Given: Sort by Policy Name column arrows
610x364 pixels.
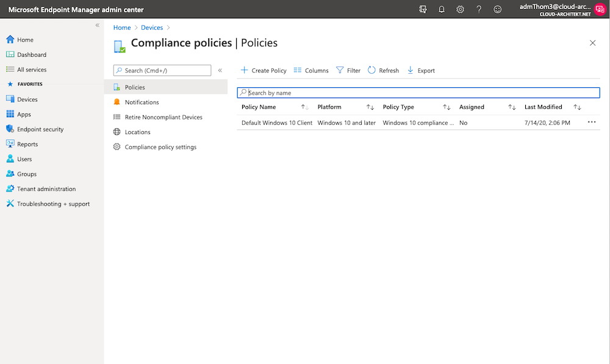Looking at the screenshot, I should point(304,107).
